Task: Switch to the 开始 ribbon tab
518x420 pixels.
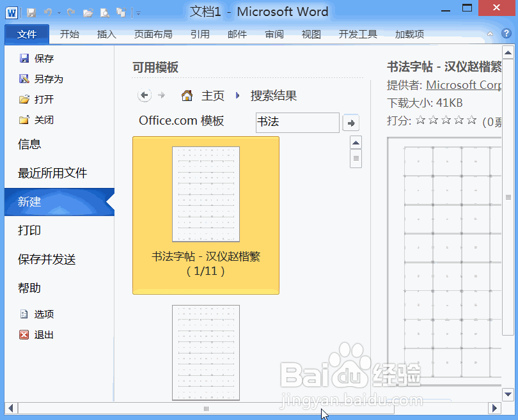Action: point(69,34)
